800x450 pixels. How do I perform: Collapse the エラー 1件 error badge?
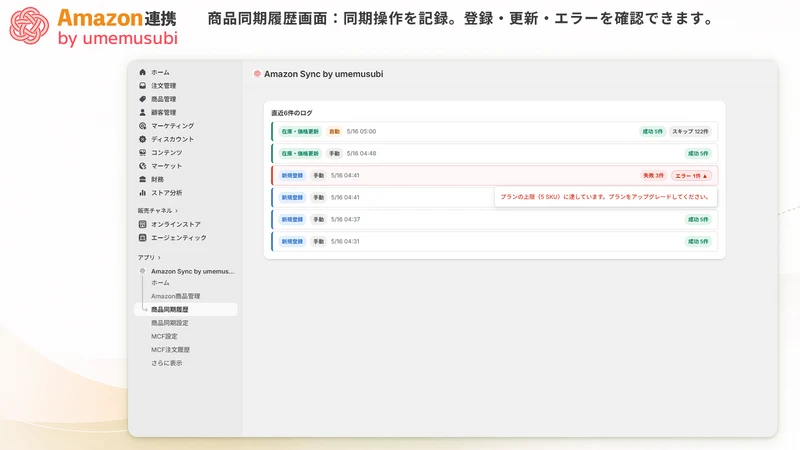[691, 176]
